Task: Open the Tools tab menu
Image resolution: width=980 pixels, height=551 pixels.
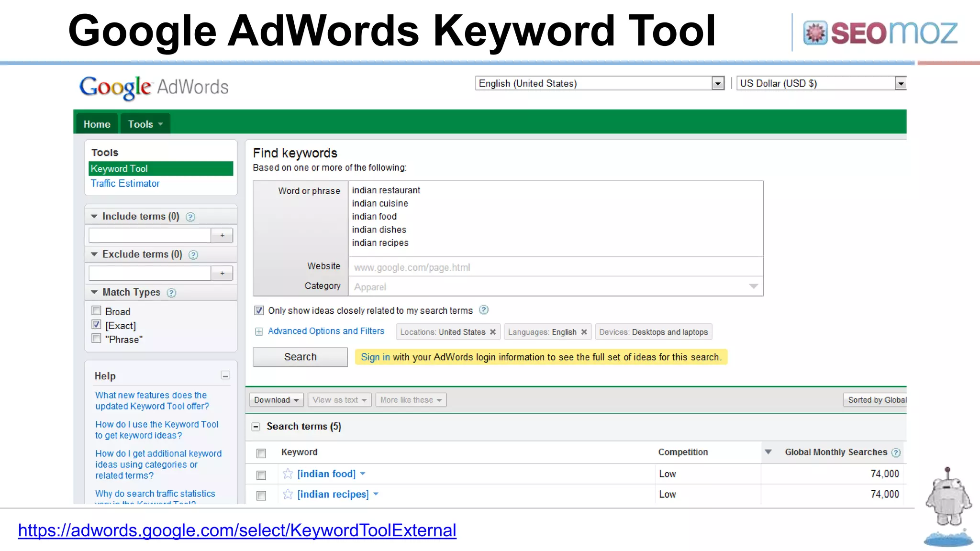Action: coord(145,124)
